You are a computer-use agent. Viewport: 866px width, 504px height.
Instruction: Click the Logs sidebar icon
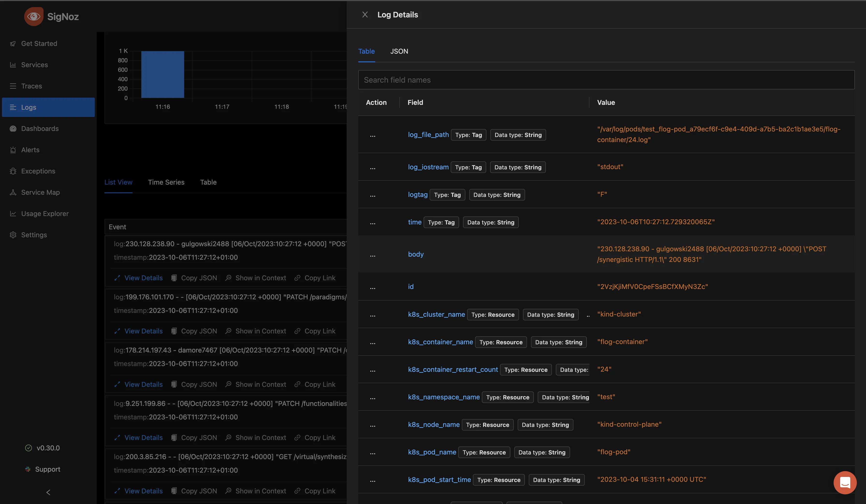13,108
